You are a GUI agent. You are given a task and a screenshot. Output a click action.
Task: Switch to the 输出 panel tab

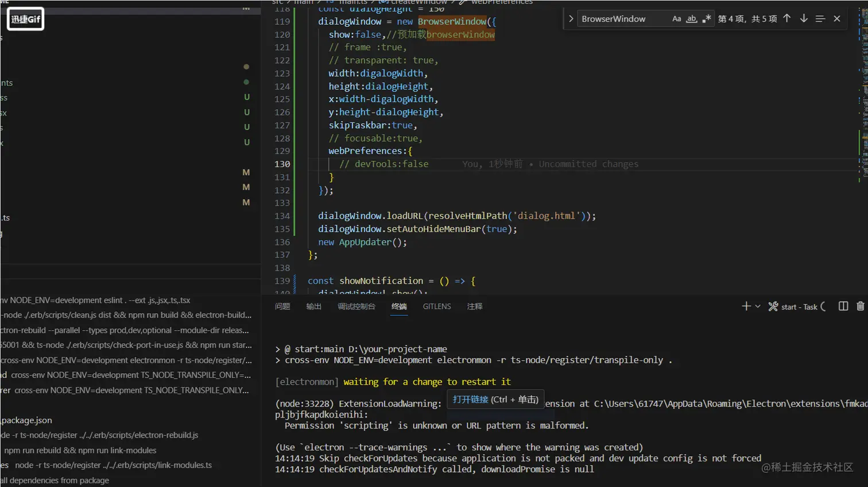(314, 307)
